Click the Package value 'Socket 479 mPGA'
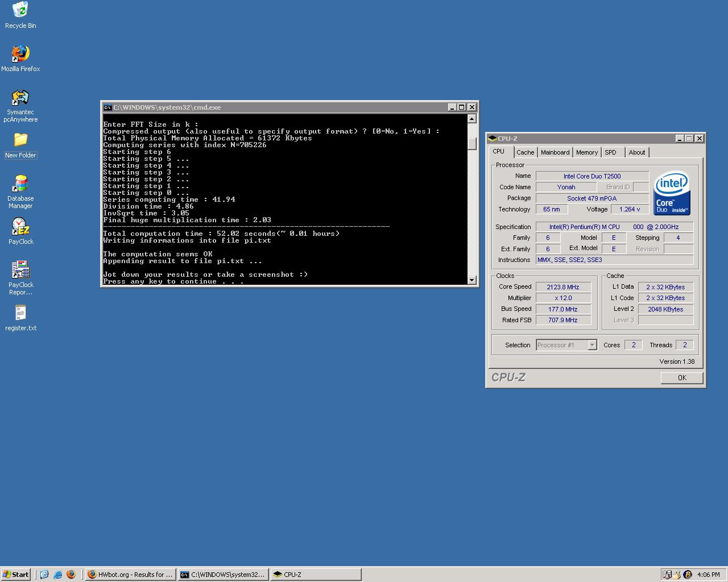This screenshot has width=728, height=582. (x=592, y=198)
